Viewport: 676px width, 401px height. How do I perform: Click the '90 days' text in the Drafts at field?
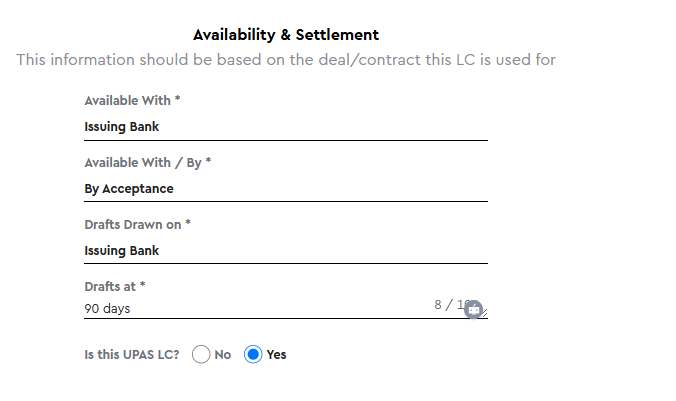(107, 309)
